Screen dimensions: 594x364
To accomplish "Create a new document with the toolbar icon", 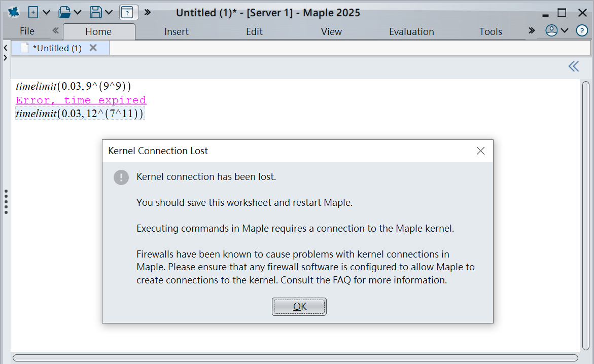I will point(33,12).
